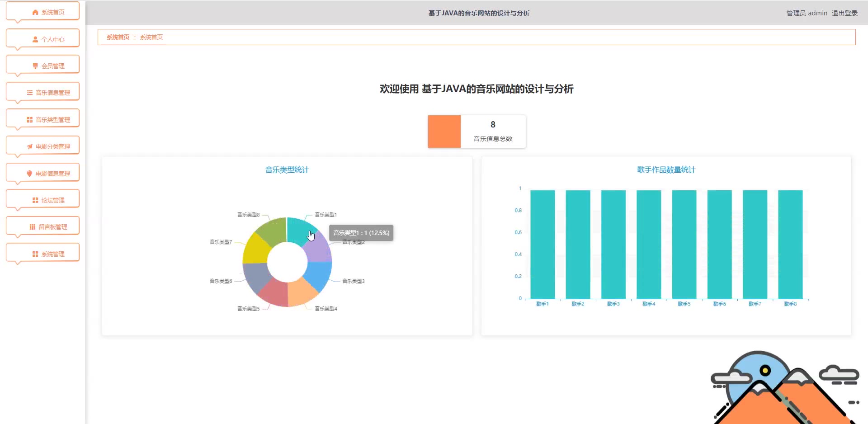The image size is (868, 424).
Task: Click the bar for 歌手5
Action: point(684,244)
